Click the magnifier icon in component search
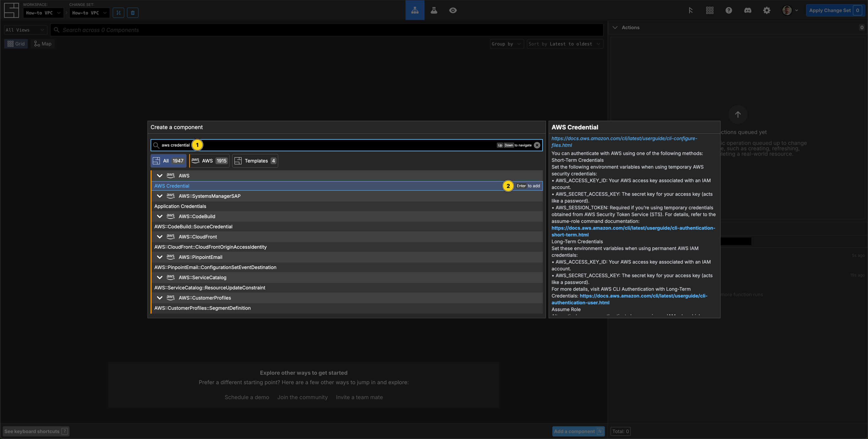Image resolution: width=868 pixels, height=439 pixels. coord(156,145)
